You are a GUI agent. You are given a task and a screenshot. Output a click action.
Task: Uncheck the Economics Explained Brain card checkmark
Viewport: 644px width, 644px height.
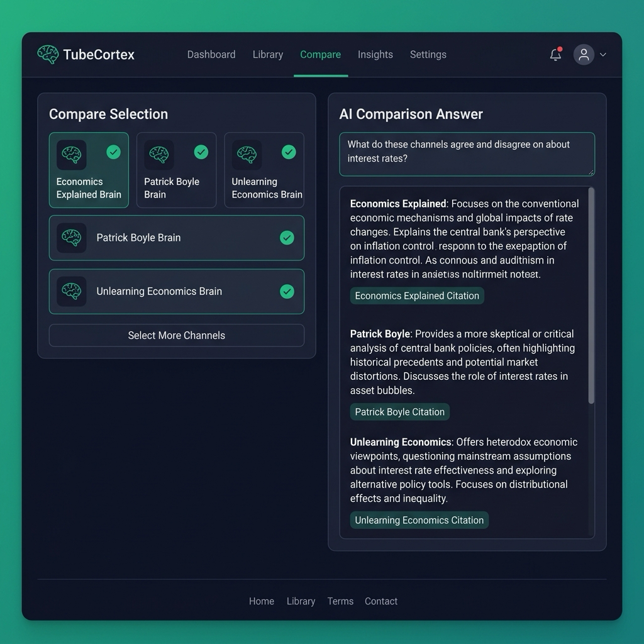[x=113, y=152]
